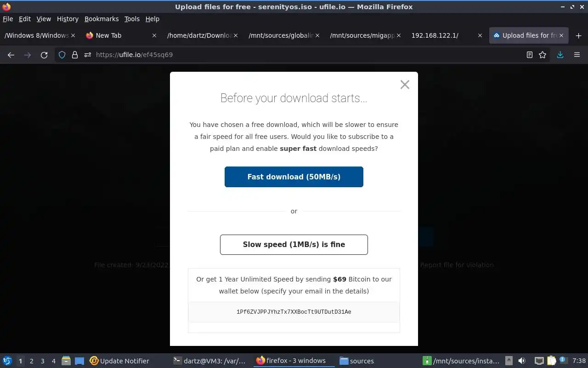The height and width of the screenshot is (368, 588).
Task: Click the 7:38 clock in taskbar
Action: (x=579, y=361)
